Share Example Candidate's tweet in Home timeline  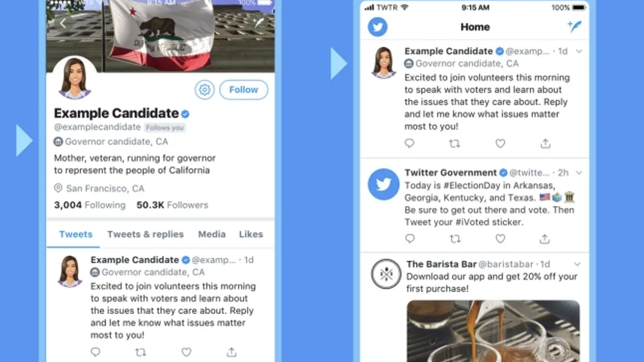tap(545, 143)
